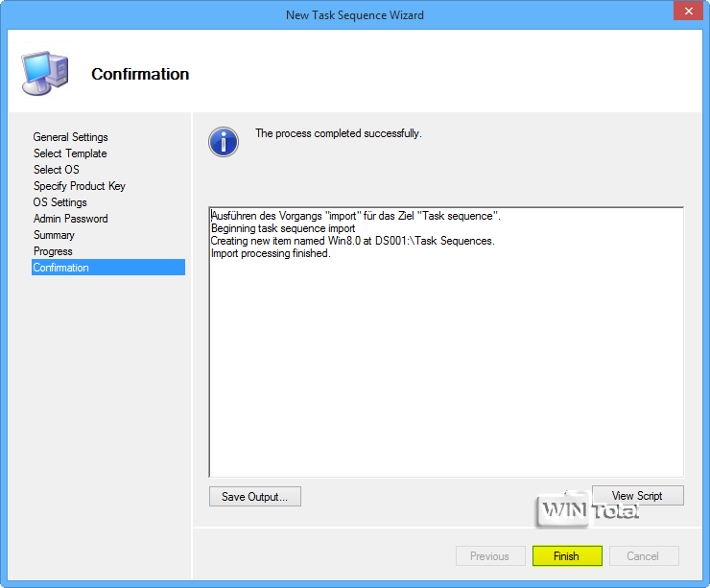Click 'Ausführen des Vorgangs' log line

click(x=355, y=216)
